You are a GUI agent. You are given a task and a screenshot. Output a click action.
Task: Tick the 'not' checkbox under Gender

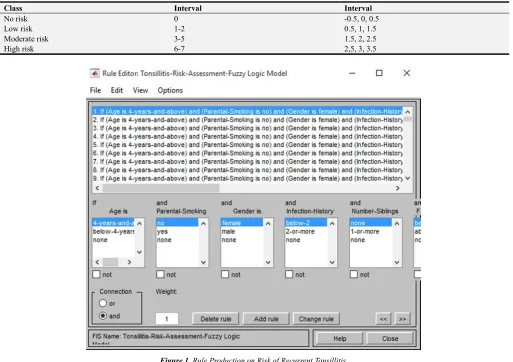[x=225, y=274]
